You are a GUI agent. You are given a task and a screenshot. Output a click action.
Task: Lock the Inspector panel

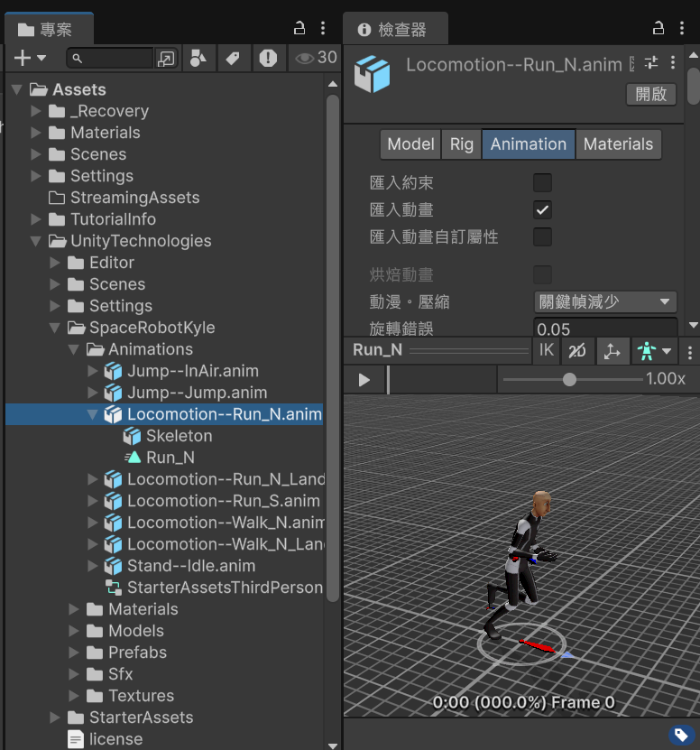pos(659,28)
